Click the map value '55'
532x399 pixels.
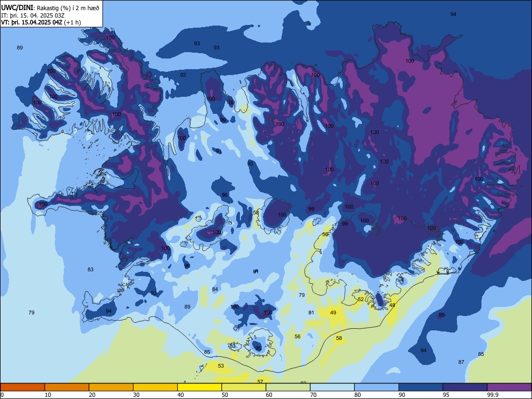point(326,235)
